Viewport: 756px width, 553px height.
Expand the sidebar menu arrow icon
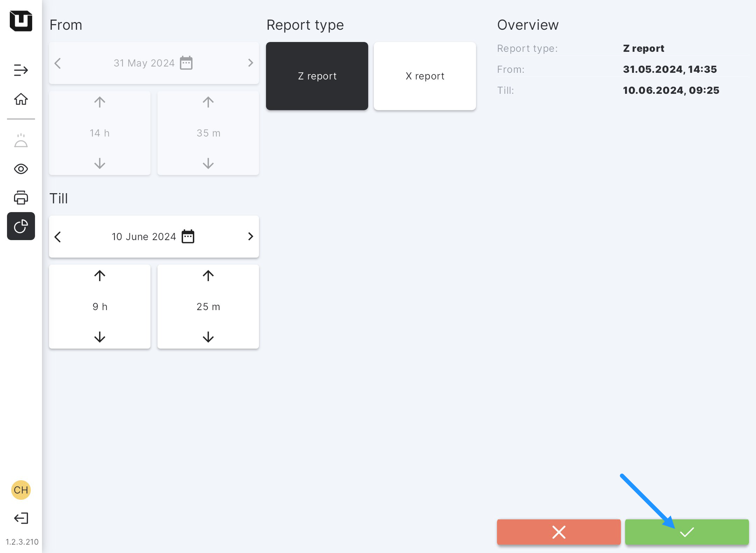click(21, 70)
